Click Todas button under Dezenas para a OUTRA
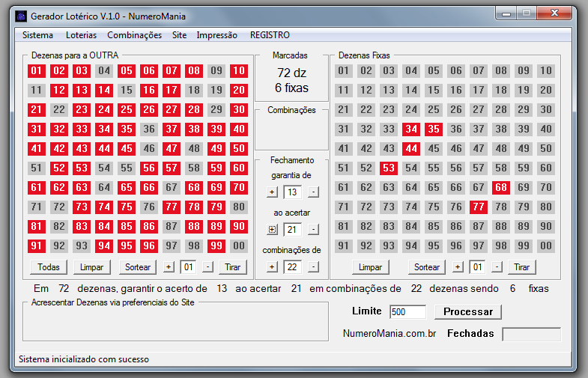Viewport: 588px width, 378px height. coord(49,267)
